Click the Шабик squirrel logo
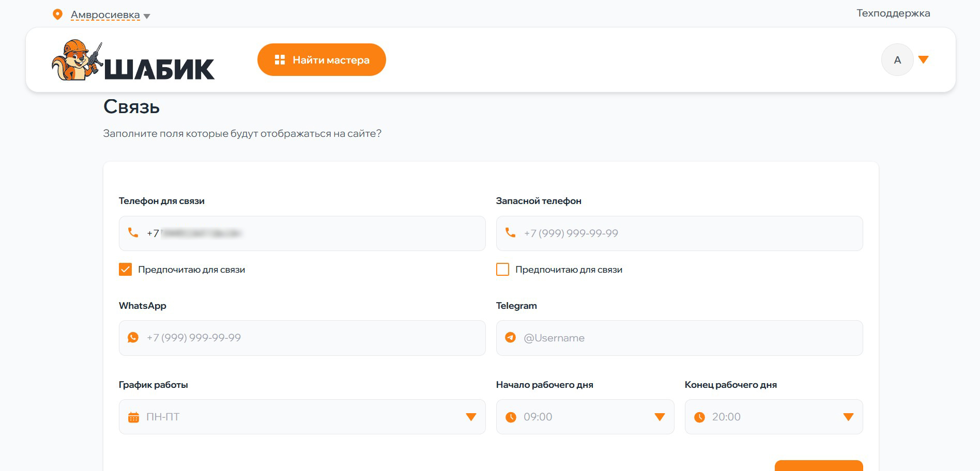This screenshot has height=471, width=980. coord(133,60)
